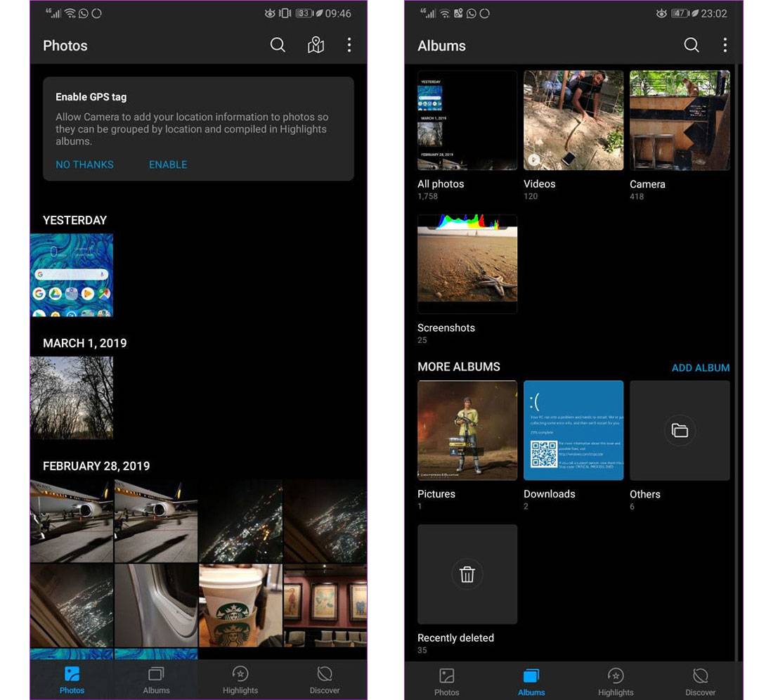Tap the search icon on Photos screen
Viewport: 759px width, 700px height.
278,45
